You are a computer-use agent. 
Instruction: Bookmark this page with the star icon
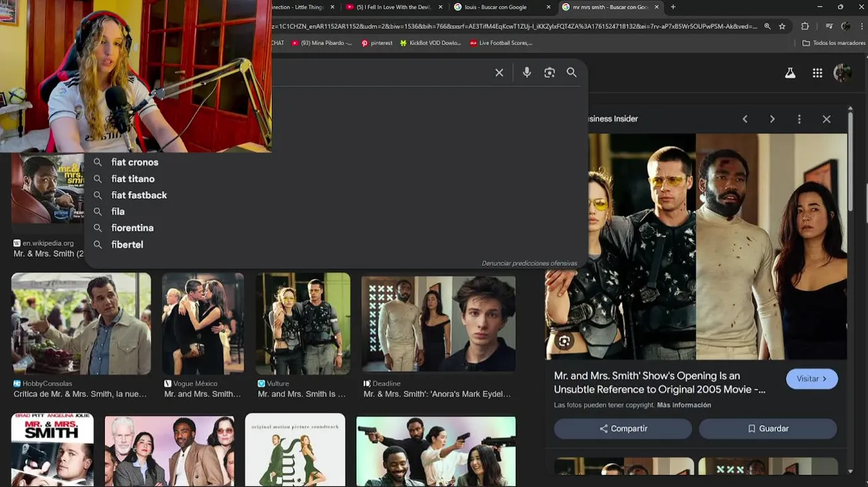pos(782,26)
